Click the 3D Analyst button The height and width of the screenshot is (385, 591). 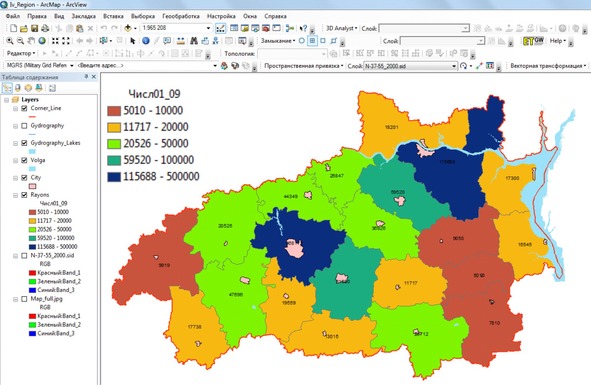(341, 28)
